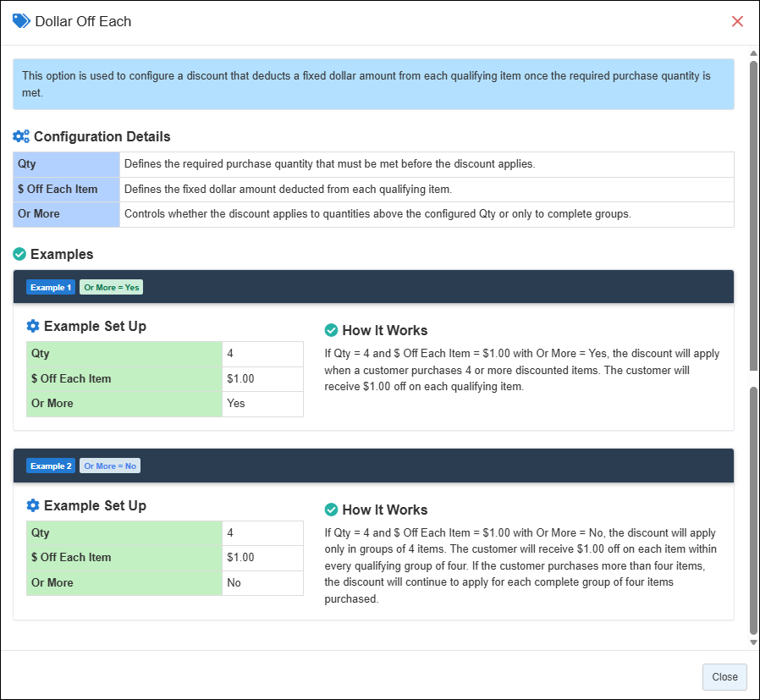
Task: Click the checkmark icon by first How It Works
Action: click(x=331, y=330)
